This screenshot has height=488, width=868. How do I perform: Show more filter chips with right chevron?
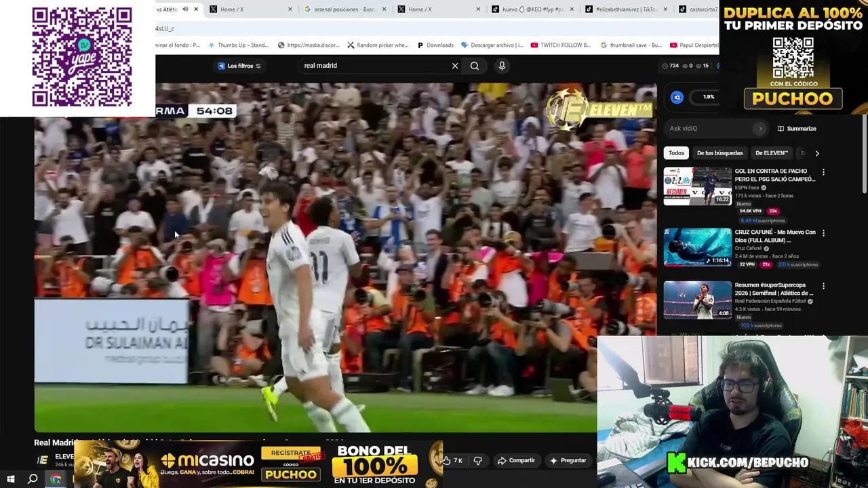(817, 153)
